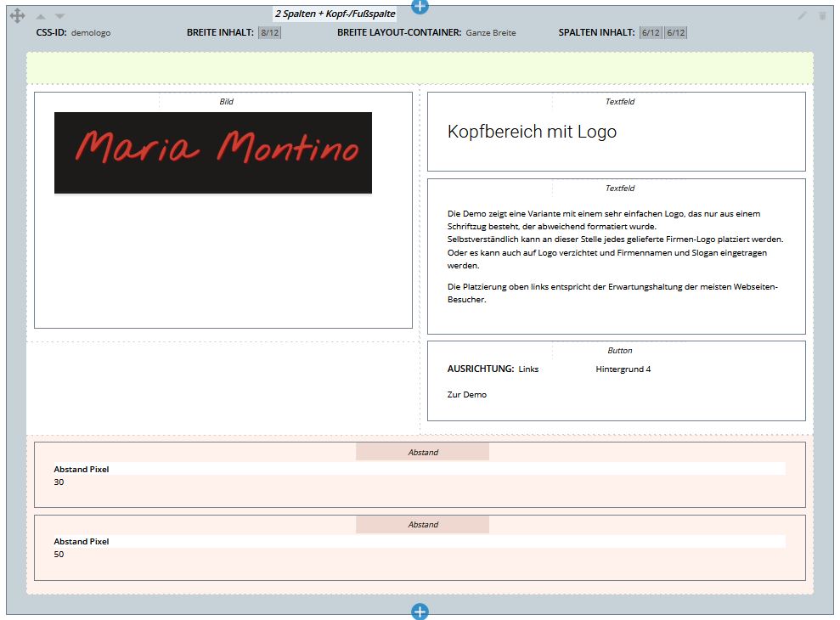840x620 pixels.
Task: Click the Zur Demo button text
Action: [x=467, y=394]
